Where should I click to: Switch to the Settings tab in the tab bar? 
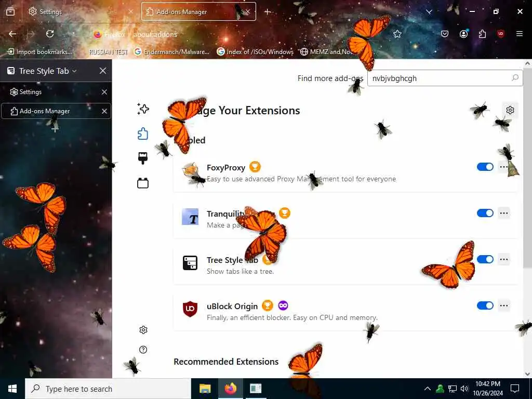(81, 12)
